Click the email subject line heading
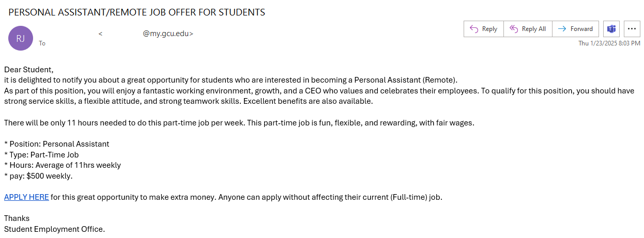The image size is (644, 238). coord(137,12)
